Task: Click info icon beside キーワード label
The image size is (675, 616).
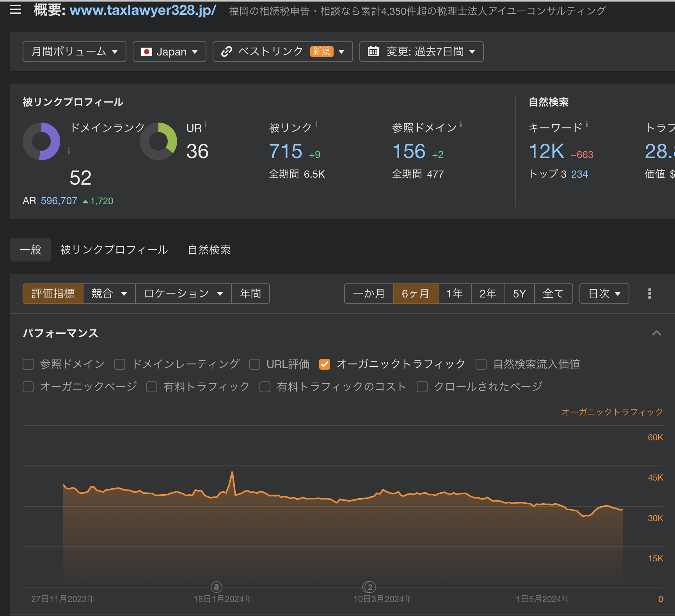Action: point(587,125)
